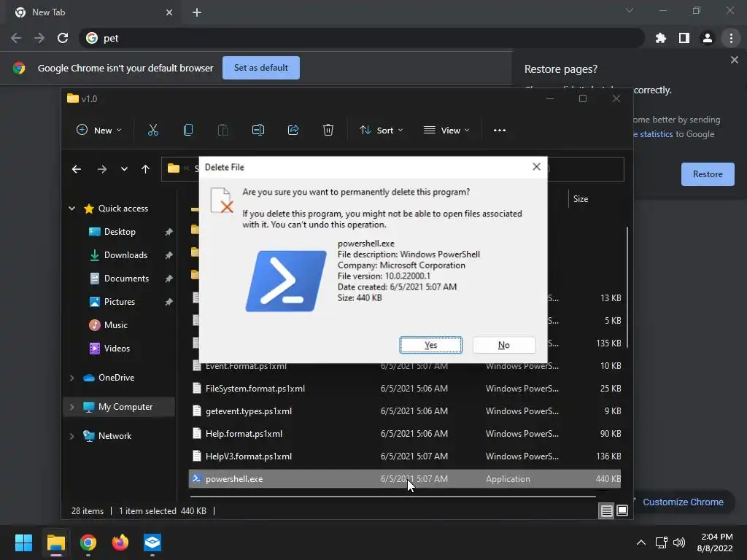
Task: Select OneDrive in the navigation pane
Action: [x=116, y=378]
